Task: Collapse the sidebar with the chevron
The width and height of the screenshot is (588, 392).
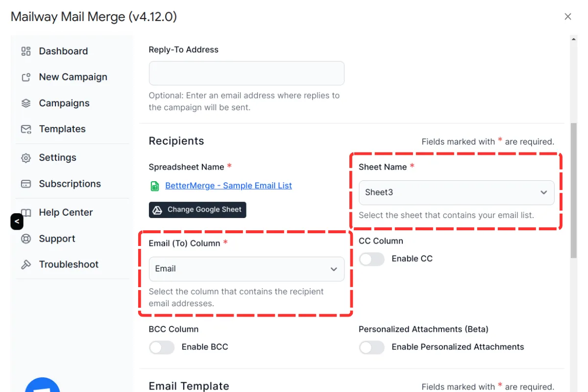Action: [17, 221]
